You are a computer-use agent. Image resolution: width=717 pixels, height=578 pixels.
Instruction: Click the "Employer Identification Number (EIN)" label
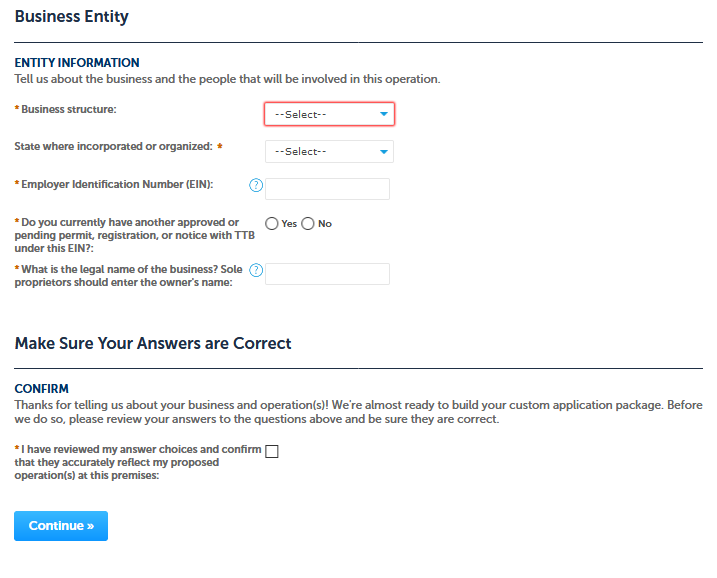[117, 184]
